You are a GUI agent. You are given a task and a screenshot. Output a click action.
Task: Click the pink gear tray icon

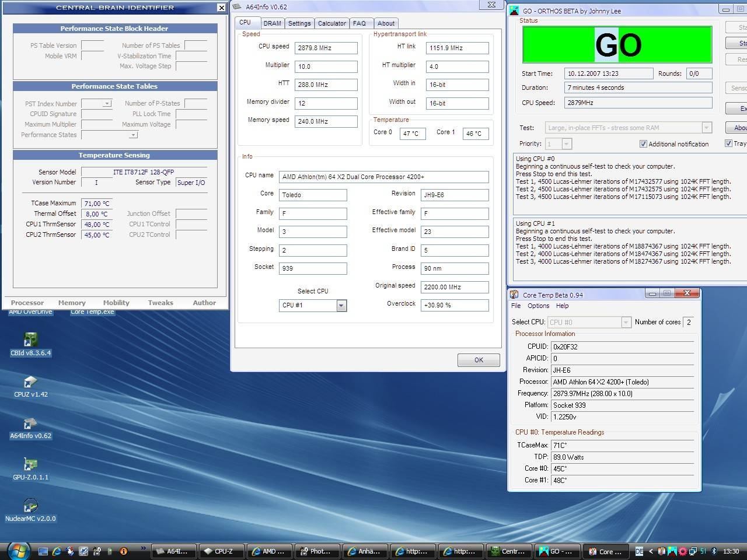point(682,551)
